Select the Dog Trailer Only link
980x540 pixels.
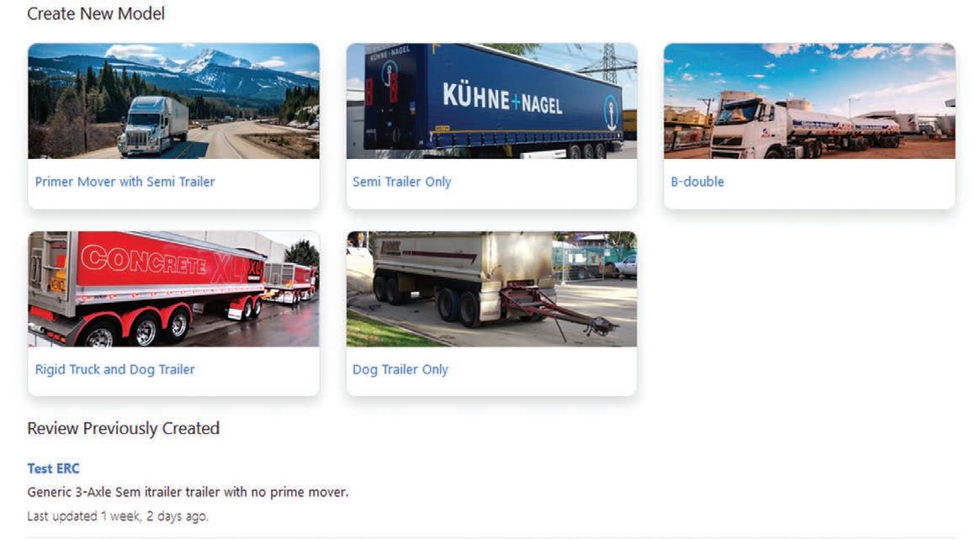coord(400,369)
